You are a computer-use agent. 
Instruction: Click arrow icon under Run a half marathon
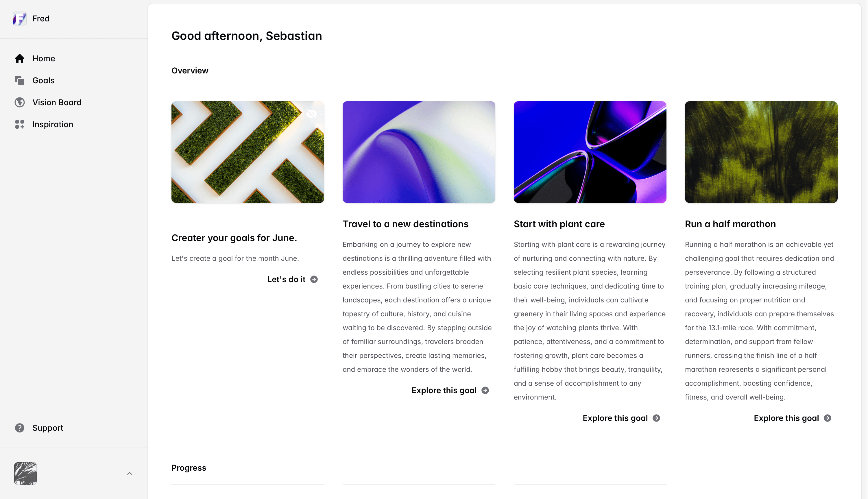click(828, 418)
